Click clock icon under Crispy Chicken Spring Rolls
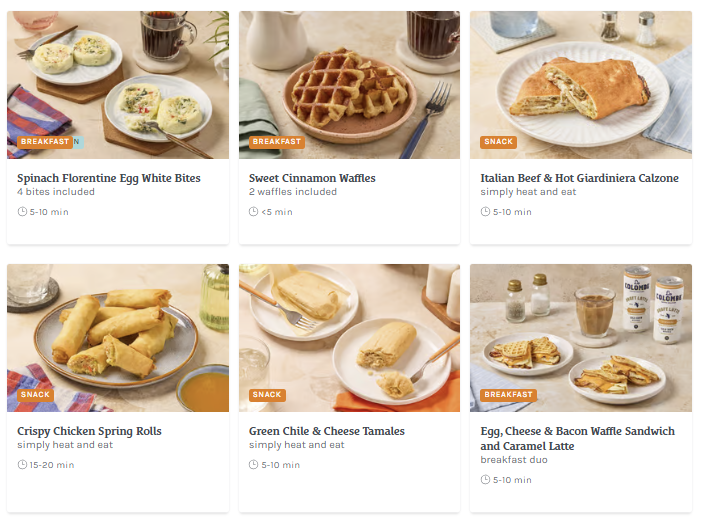Image resolution: width=702 pixels, height=525 pixels. [x=22, y=465]
